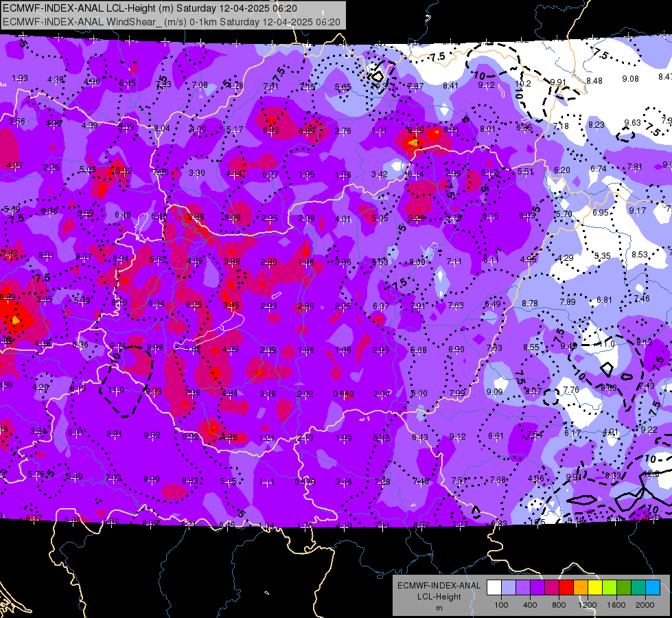Select the blue legend swatch near 2000
This screenshot has width=672, height=618.
pos(653,588)
